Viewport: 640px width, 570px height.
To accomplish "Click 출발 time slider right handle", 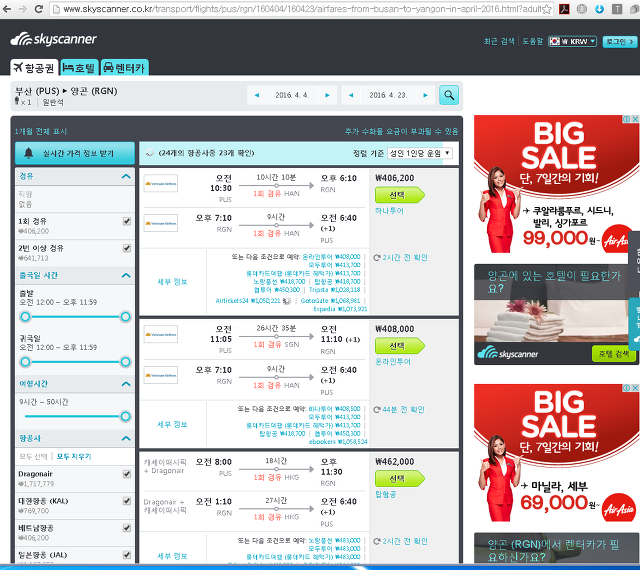I will click(x=125, y=317).
